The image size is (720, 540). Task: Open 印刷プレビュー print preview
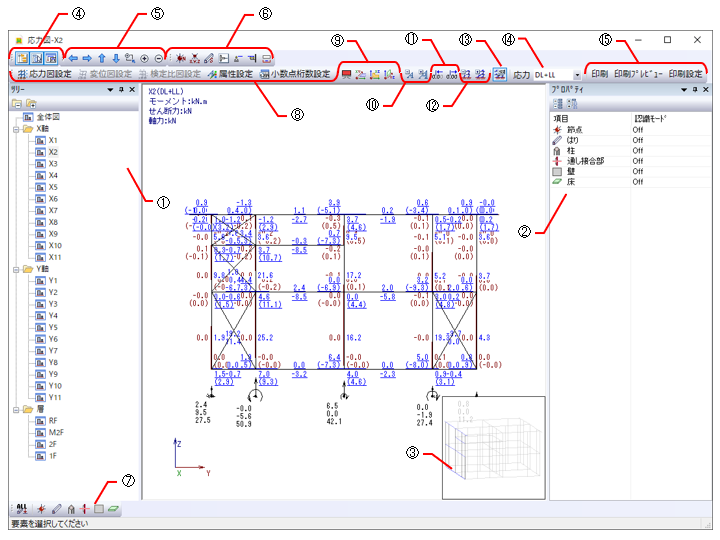pos(637,75)
